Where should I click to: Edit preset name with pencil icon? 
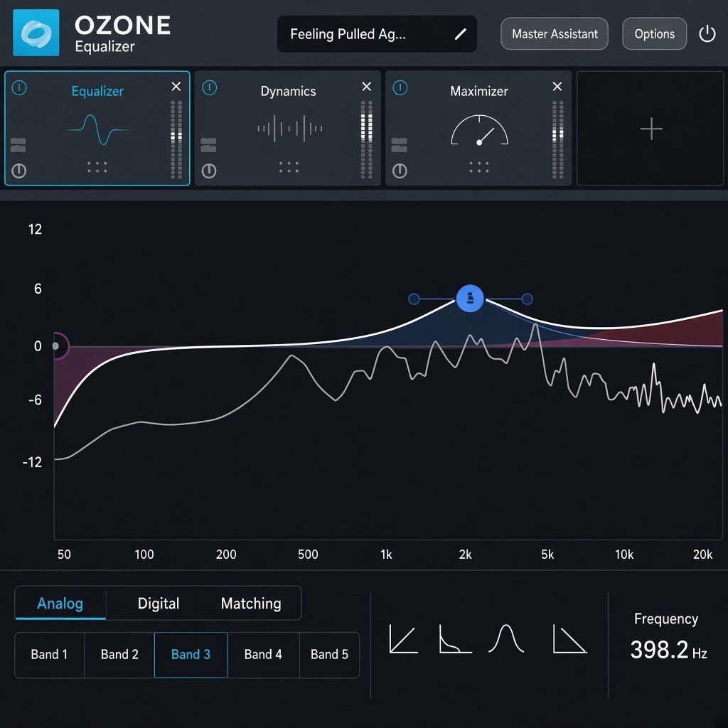pos(460,34)
